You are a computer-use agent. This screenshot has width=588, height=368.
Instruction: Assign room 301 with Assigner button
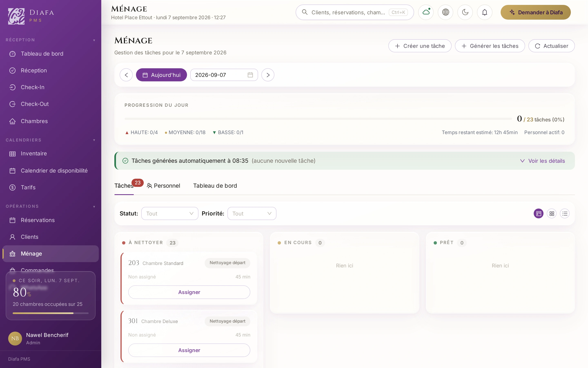coord(189,350)
